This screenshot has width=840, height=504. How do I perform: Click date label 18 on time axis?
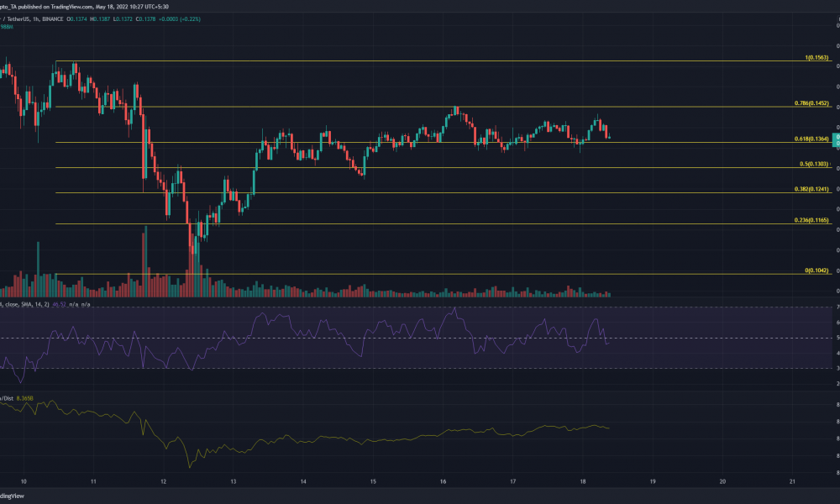[x=583, y=481]
